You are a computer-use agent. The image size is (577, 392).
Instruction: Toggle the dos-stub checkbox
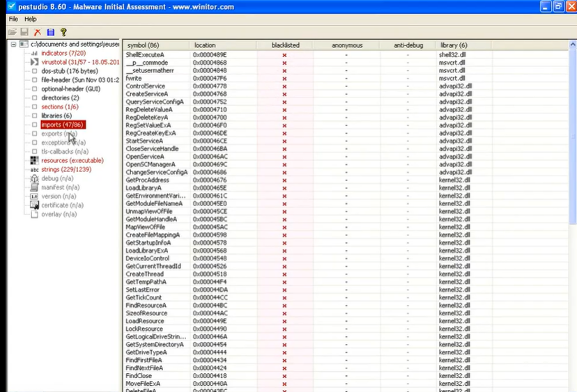click(34, 71)
